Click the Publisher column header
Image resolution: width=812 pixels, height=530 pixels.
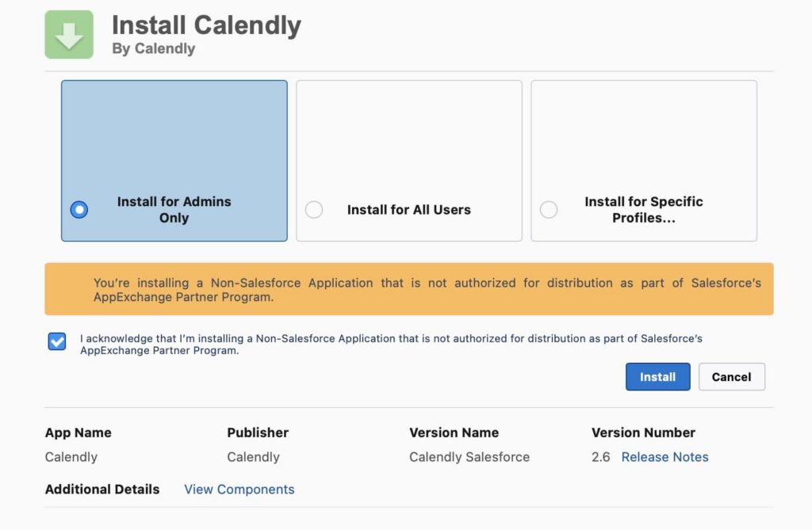point(257,433)
